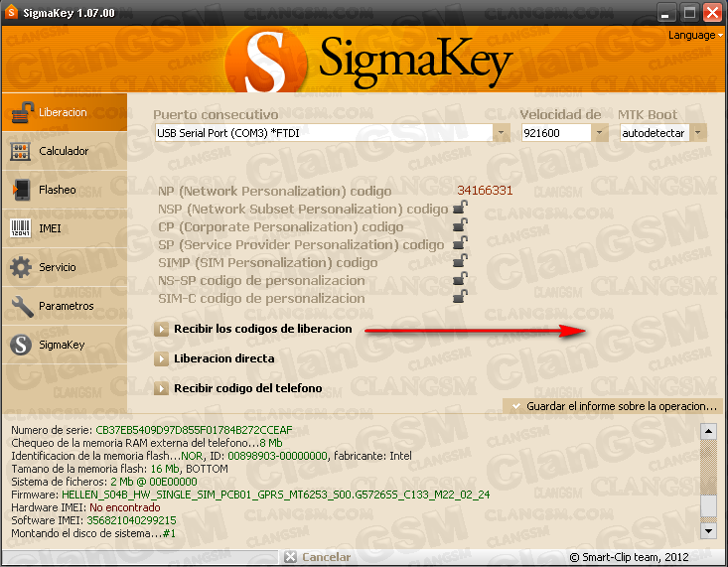Viewport: 728px width, 567px height.
Task: Click the phone icon beside Flasheo
Action: (21, 190)
